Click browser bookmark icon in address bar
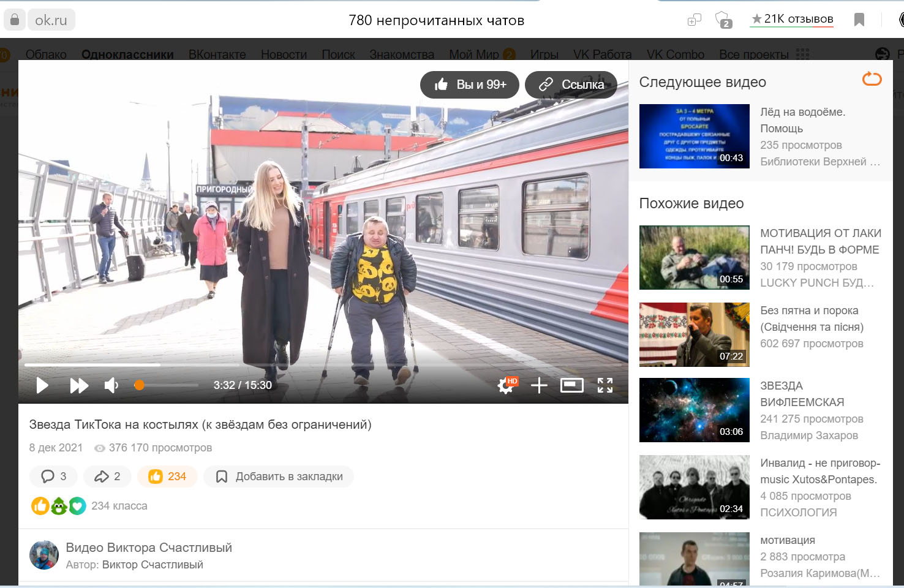The image size is (904, 588). pos(859,20)
